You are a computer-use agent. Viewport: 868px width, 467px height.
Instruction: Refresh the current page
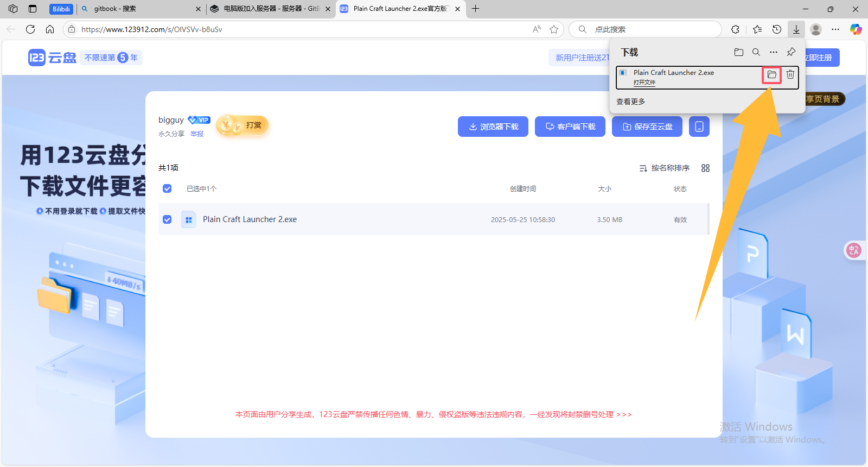point(30,29)
